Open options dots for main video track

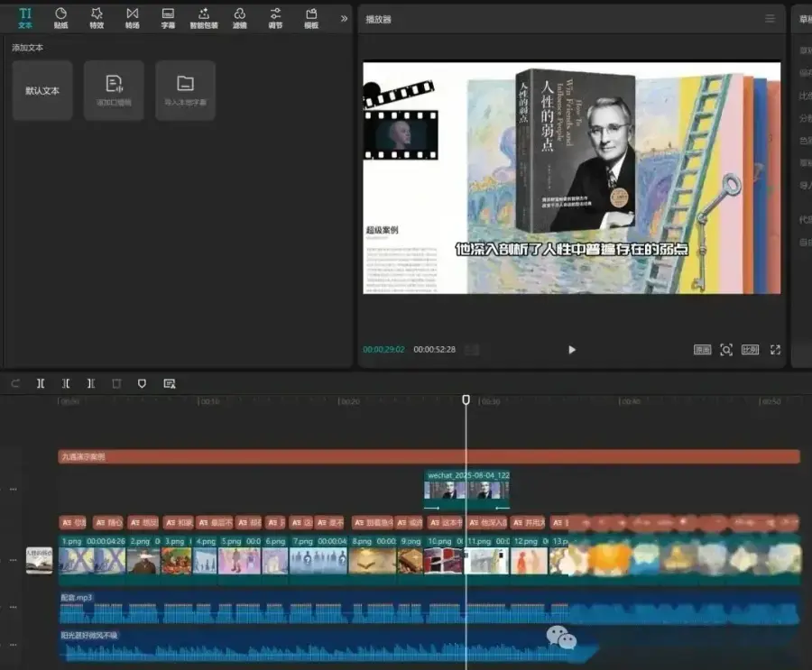point(13,560)
